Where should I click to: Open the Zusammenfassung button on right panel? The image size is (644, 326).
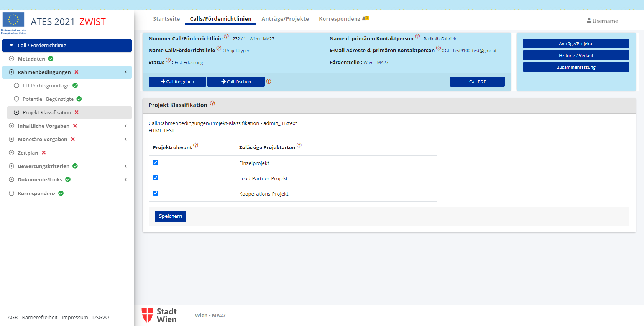pos(576,67)
